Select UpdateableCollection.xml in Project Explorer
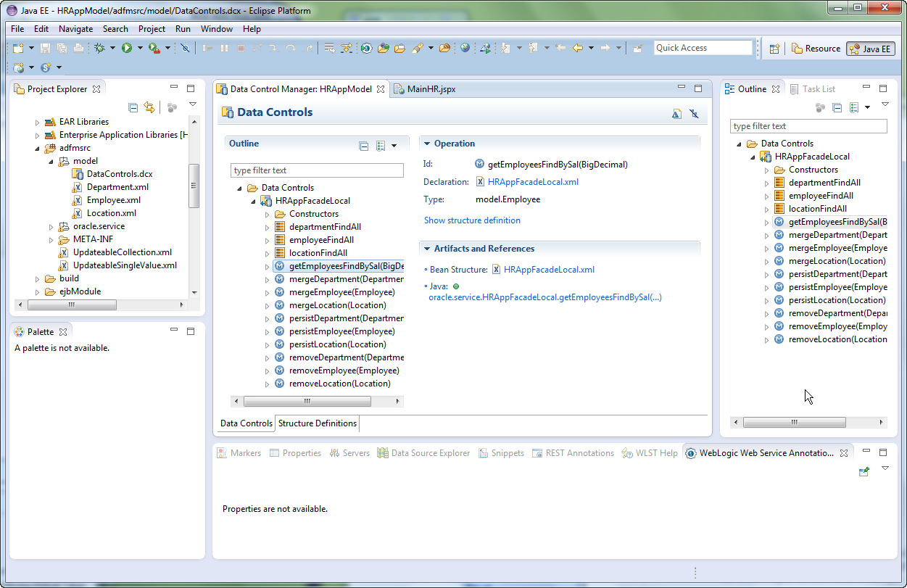Screen dimensions: 907x588 pyautogui.click(x=115, y=252)
